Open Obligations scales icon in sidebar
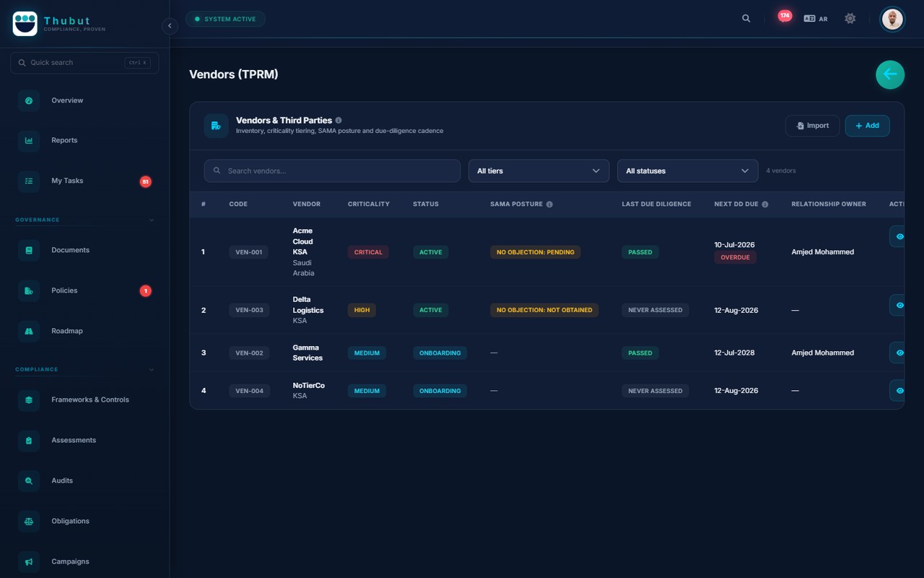 [x=29, y=521]
